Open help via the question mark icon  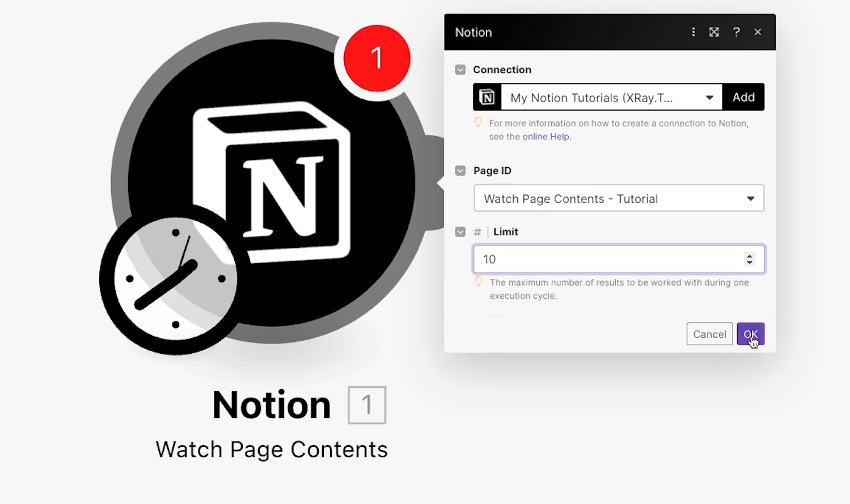tap(736, 32)
